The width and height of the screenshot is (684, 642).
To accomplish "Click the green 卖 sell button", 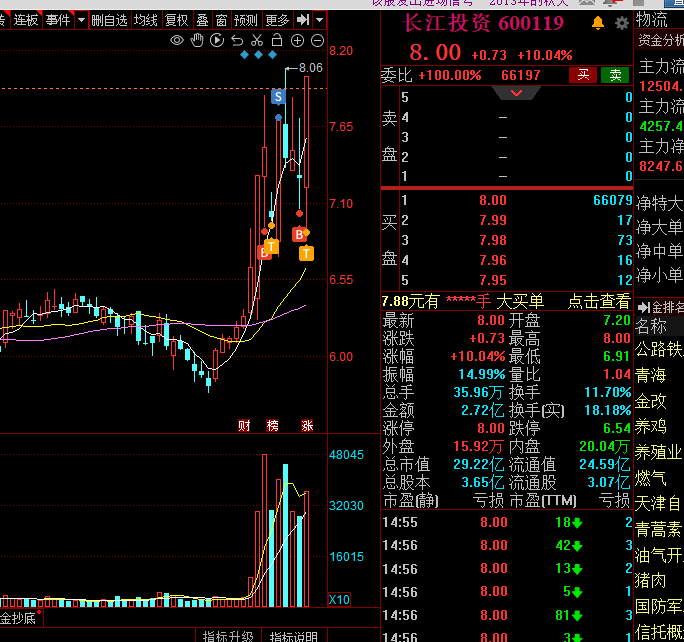I will [615, 75].
